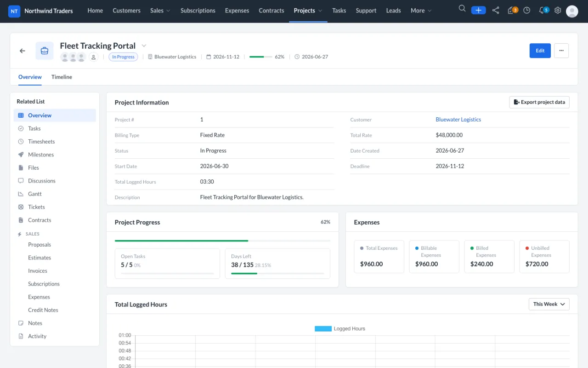Toggle the Logged Hours legend series
Screen dimensions: 588x368
tap(340, 329)
